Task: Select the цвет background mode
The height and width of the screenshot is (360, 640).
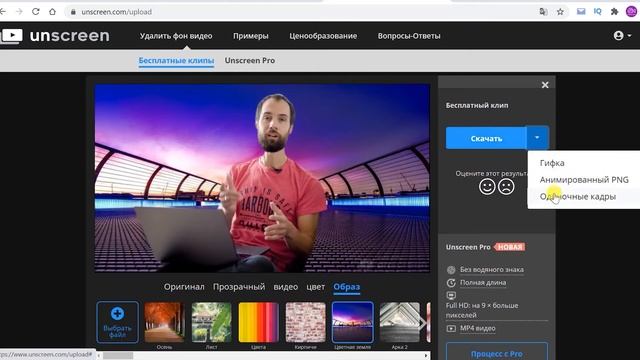Action: coord(316,287)
